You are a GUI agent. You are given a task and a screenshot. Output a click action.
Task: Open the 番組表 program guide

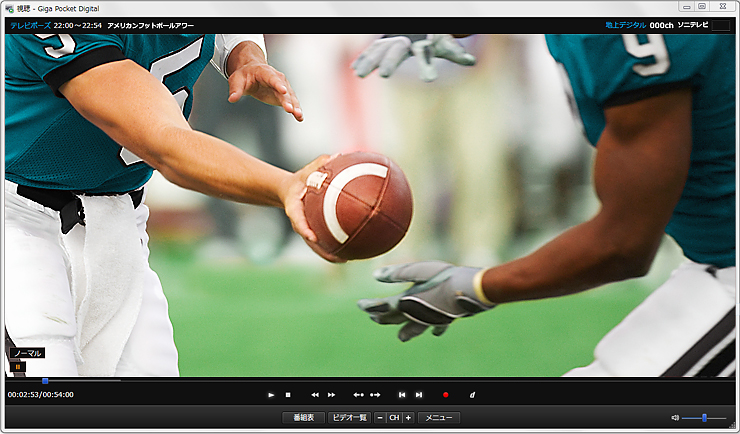302,417
